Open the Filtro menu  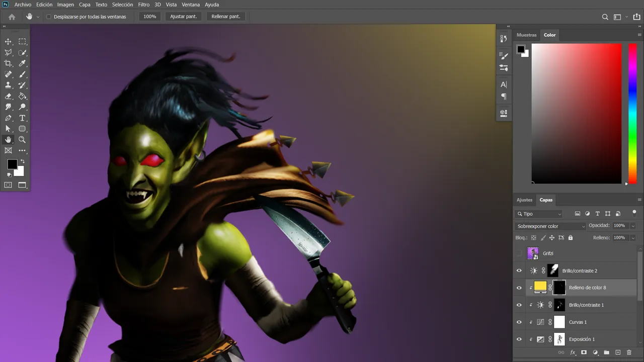144,5
